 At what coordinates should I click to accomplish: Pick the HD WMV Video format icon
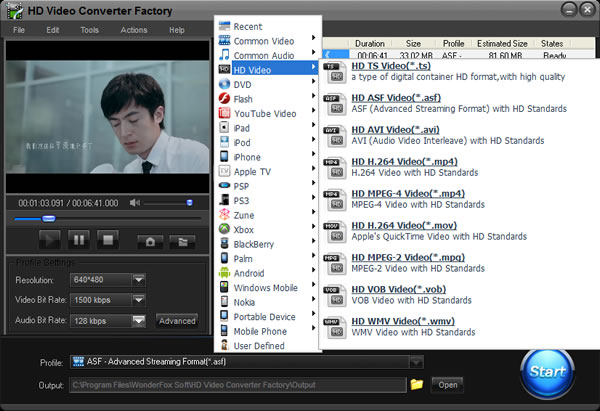[335, 325]
